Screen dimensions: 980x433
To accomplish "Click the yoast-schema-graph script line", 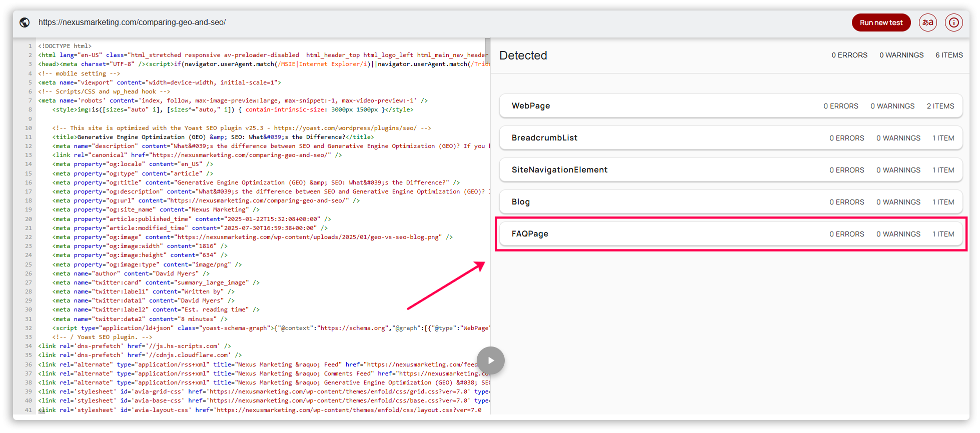I will [x=270, y=328].
